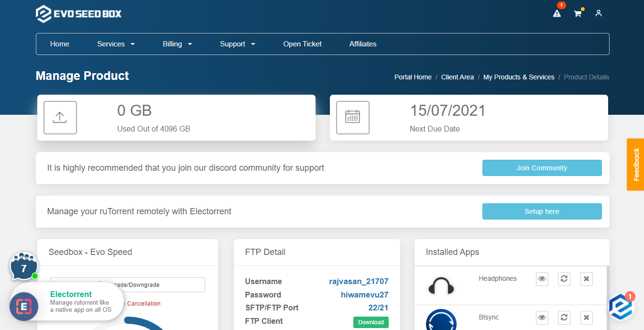644x330 pixels.
Task: Open notifications via the alert triangle icon
Action: pos(557,14)
